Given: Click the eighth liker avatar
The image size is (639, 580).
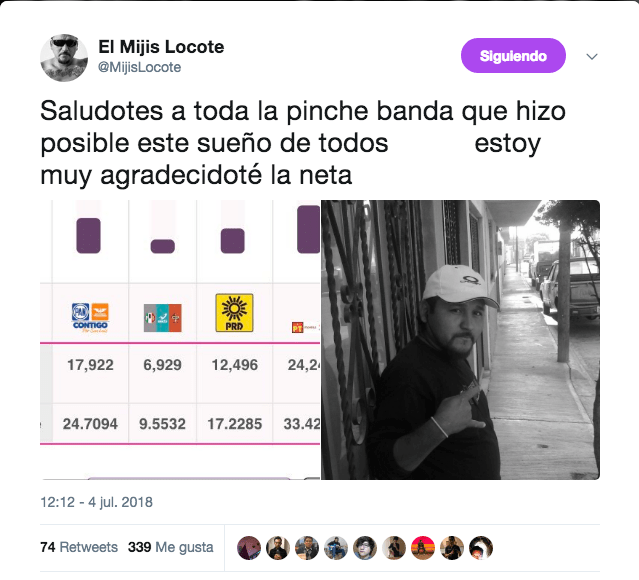Looking at the screenshot, I should [452, 547].
